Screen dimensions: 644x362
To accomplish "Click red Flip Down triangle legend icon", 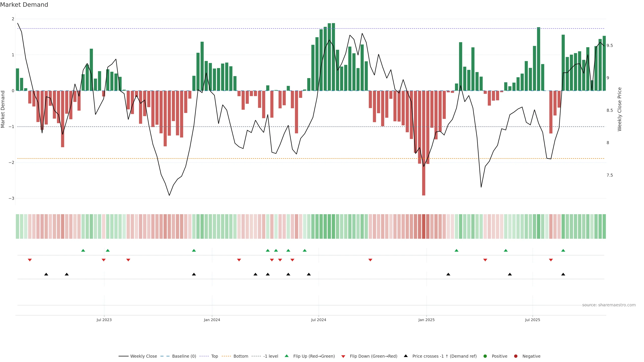I will click(343, 356).
